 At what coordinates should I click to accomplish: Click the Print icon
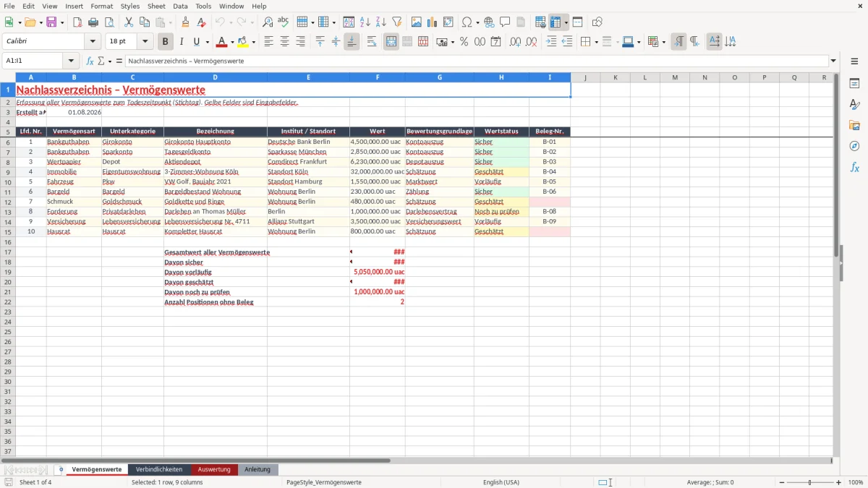93,22
